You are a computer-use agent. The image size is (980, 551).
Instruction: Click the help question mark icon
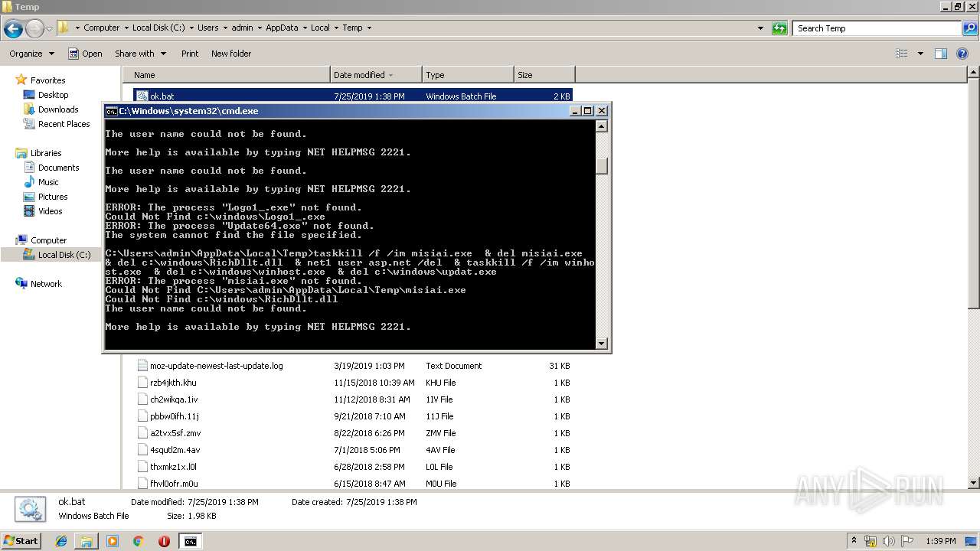963,54
